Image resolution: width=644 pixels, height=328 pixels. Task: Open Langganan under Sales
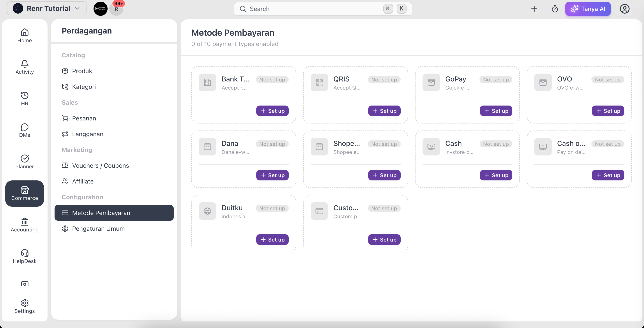coord(114,134)
